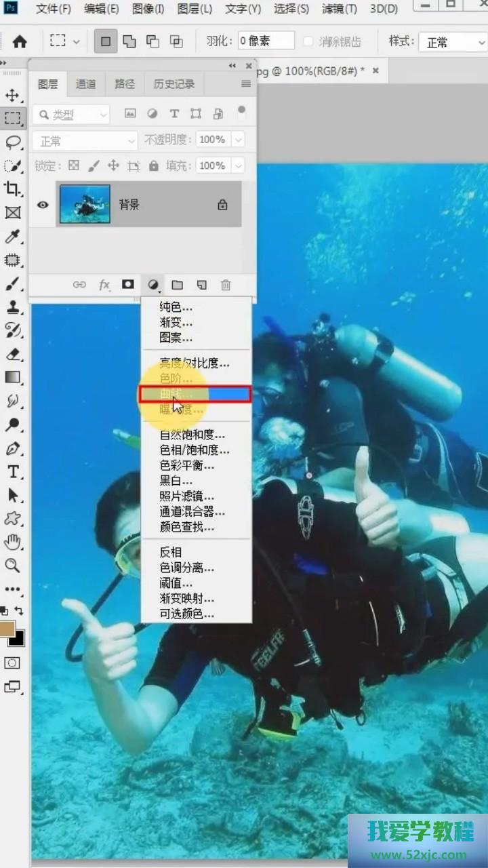This screenshot has width=488, height=868.
Task: Open the Edit Toolbar three-dots button
Action: 12,589
